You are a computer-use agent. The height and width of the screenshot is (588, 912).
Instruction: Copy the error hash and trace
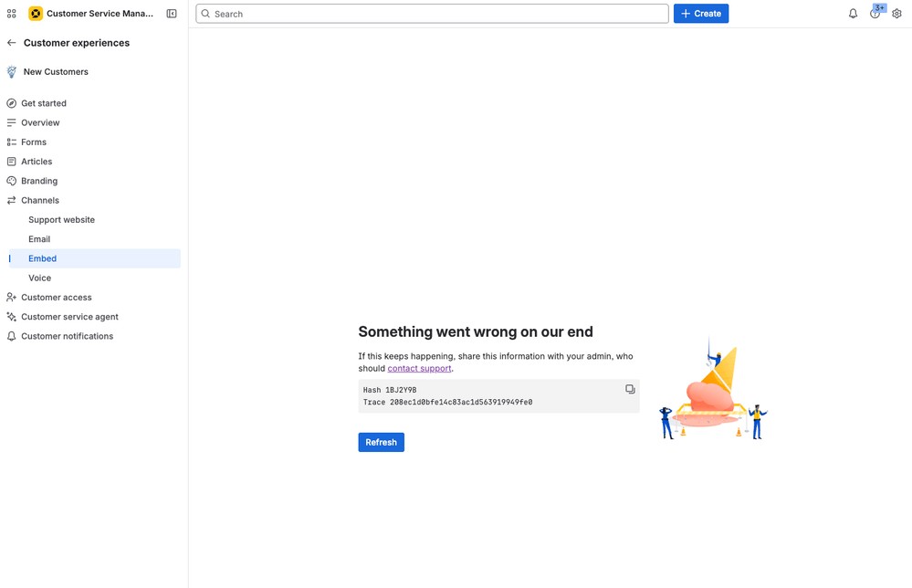(630, 389)
